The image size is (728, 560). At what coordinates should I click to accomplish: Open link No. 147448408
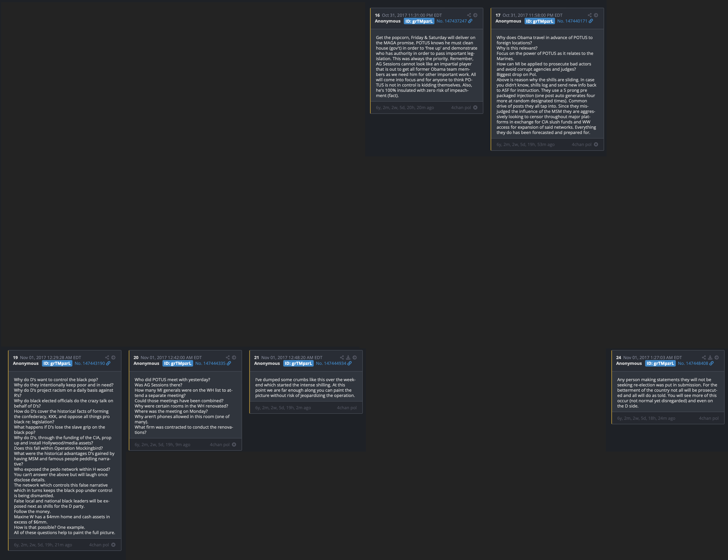tap(696, 363)
